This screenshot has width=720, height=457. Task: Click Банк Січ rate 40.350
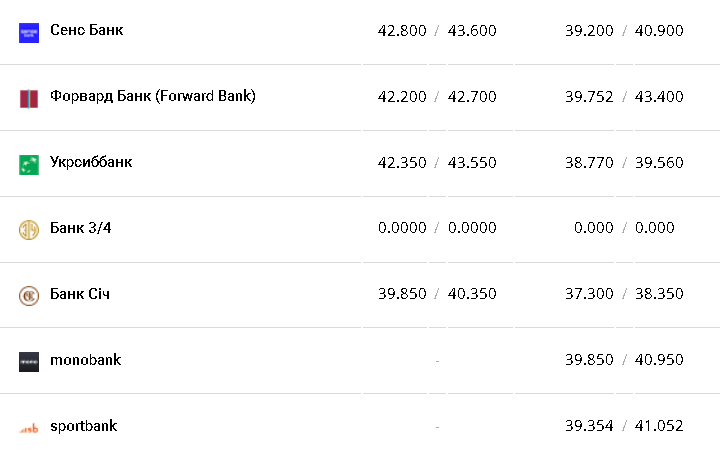coord(472,294)
